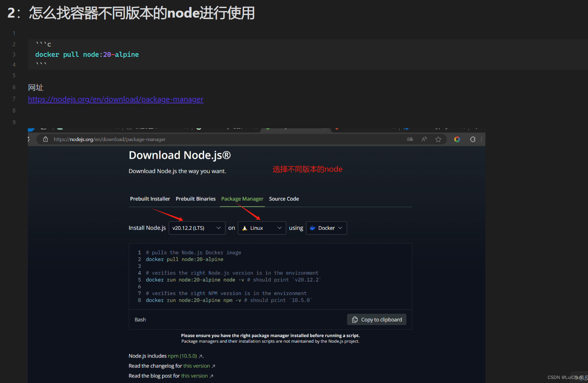This screenshot has width=588, height=383.
Task: Click the translate page icon
Action: [410, 139]
